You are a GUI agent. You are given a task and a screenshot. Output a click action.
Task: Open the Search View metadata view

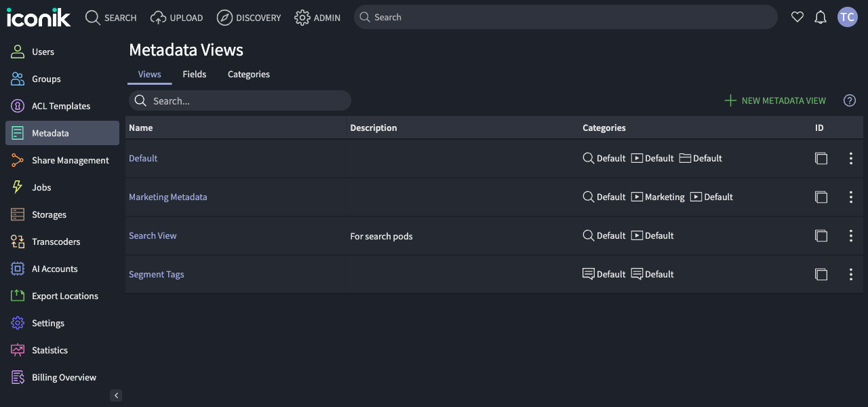pyautogui.click(x=153, y=235)
